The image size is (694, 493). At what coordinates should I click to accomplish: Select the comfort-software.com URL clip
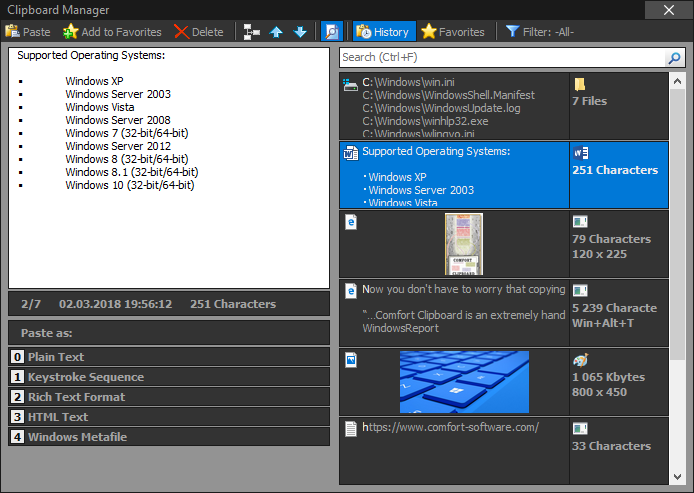click(453, 428)
